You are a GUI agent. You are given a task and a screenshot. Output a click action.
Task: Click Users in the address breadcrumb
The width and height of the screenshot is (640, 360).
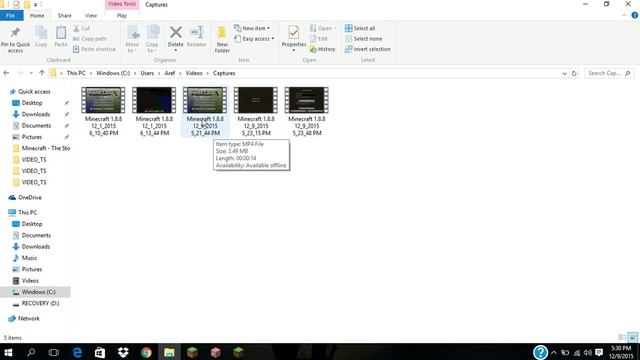[147, 73]
